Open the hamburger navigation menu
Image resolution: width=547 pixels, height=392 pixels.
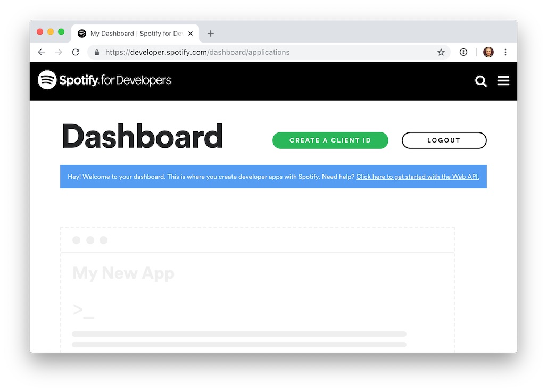pos(503,80)
